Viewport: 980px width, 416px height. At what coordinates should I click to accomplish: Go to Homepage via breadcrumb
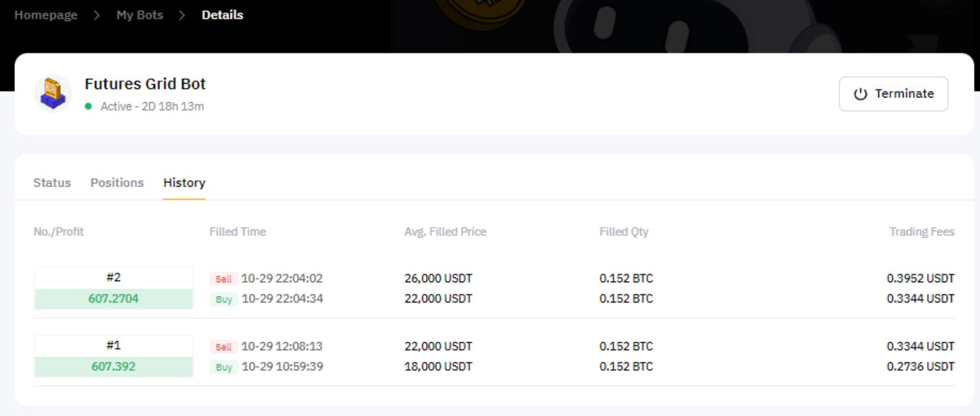pos(46,15)
